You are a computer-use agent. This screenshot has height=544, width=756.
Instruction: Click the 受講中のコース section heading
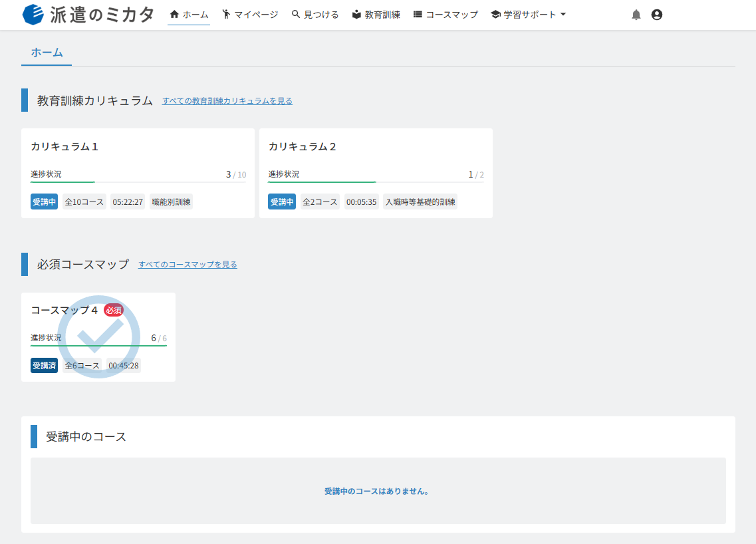[x=86, y=437]
